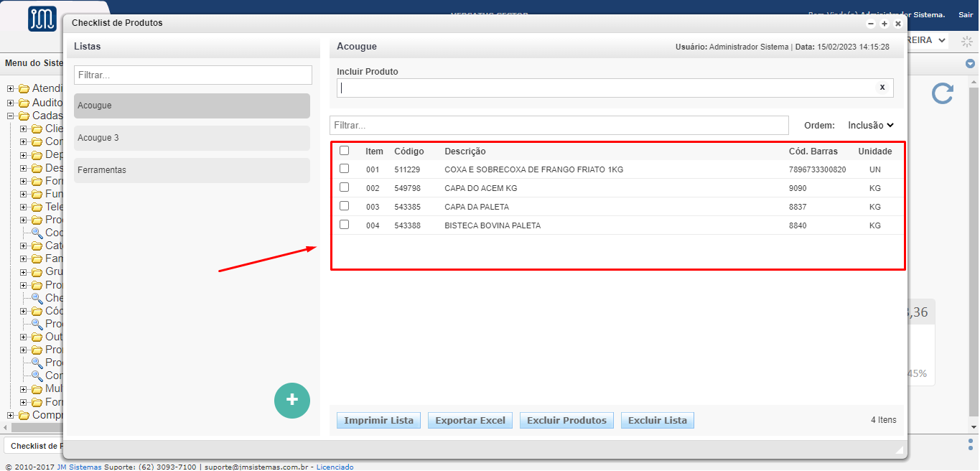This screenshot has width=980, height=471.
Task: Select the Ferramentas list
Action: tap(192, 170)
